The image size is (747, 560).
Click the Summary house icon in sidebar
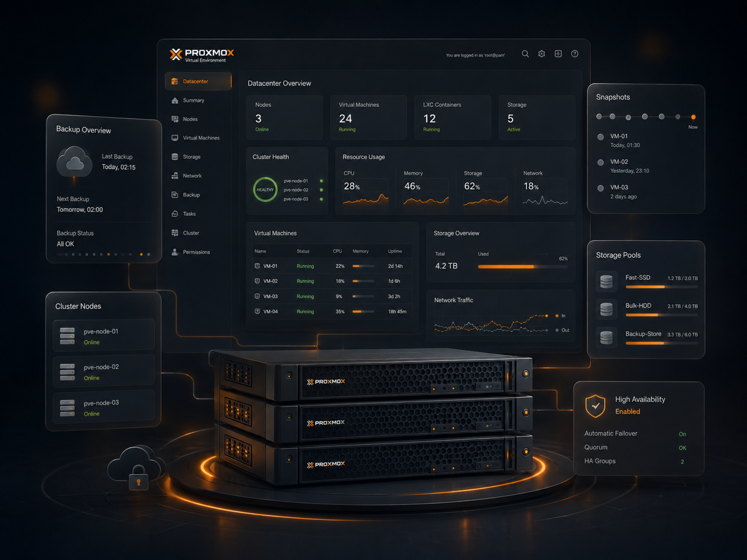175,101
